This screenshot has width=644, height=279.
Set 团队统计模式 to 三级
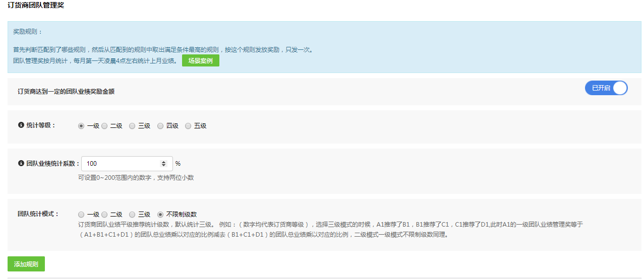[x=132, y=214]
